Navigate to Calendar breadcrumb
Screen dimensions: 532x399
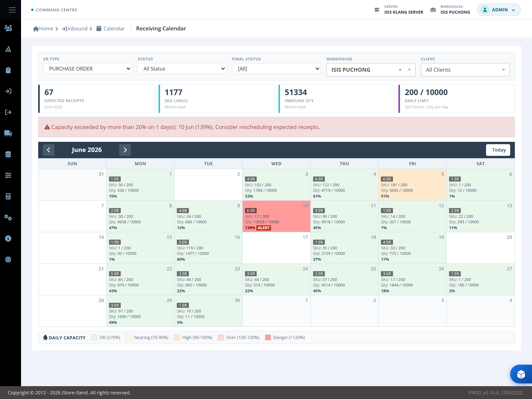(x=110, y=29)
